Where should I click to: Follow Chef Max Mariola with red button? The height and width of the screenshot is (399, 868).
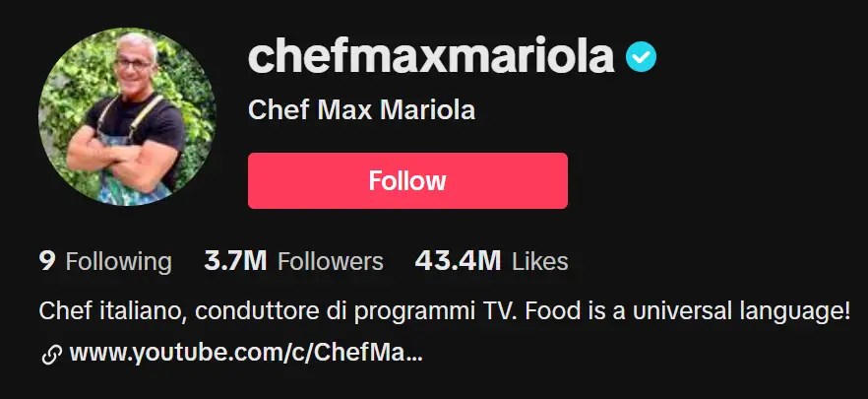[407, 180]
